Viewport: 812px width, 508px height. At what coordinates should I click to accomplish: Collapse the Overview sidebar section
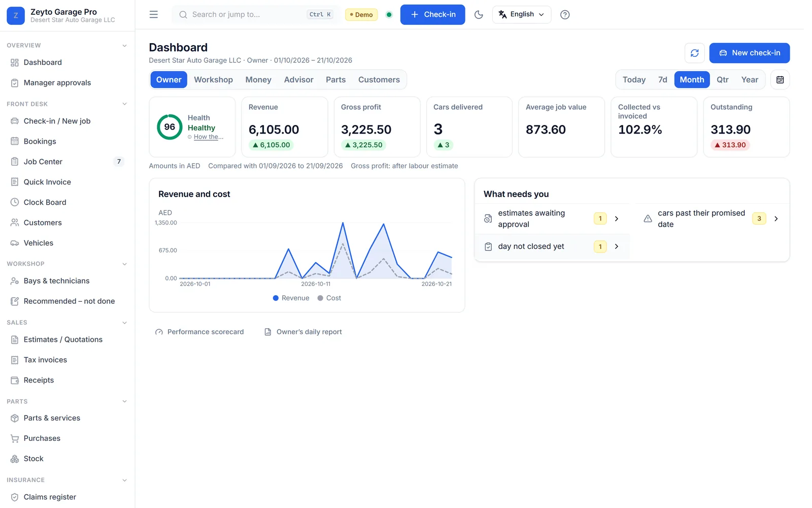tap(124, 46)
